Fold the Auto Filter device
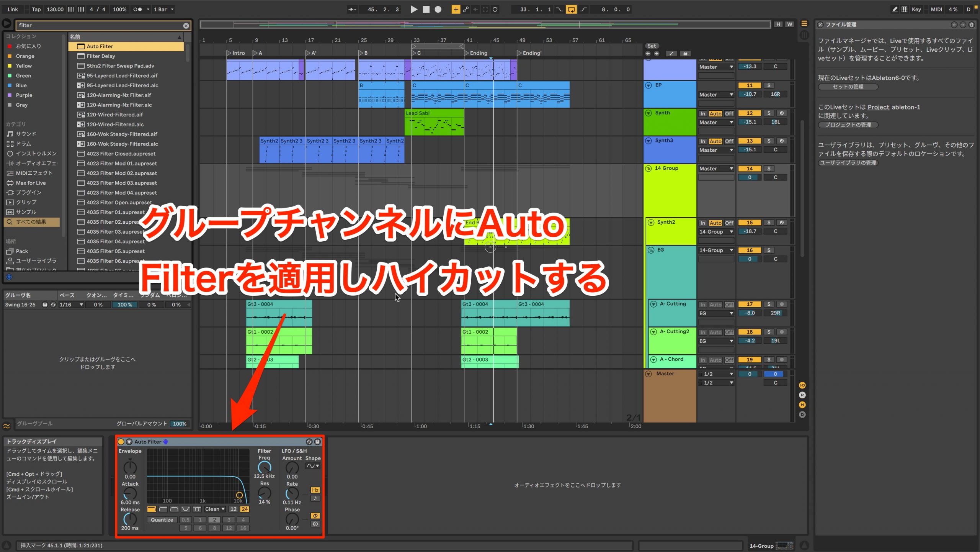 [x=129, y=442]
